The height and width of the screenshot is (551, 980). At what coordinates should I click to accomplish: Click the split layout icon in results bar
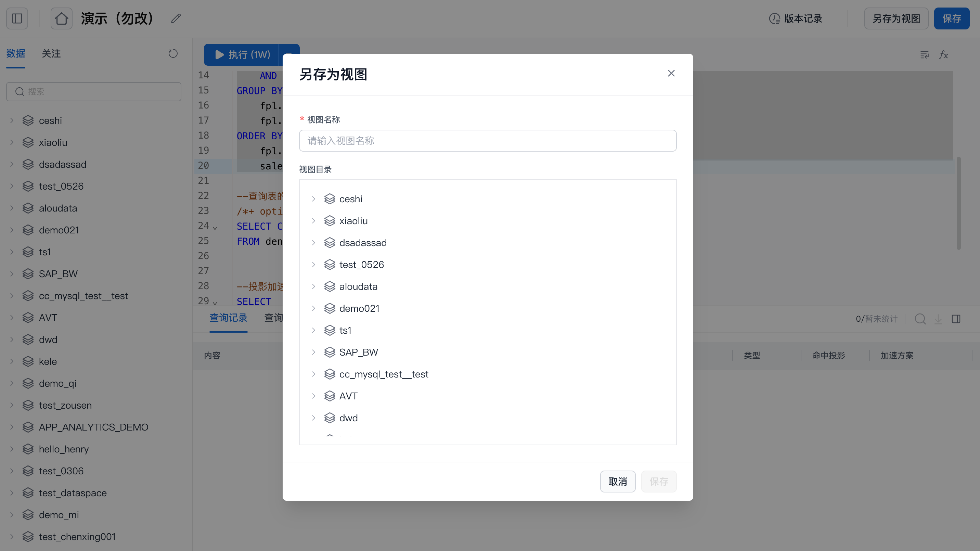(x=956, y=319)
